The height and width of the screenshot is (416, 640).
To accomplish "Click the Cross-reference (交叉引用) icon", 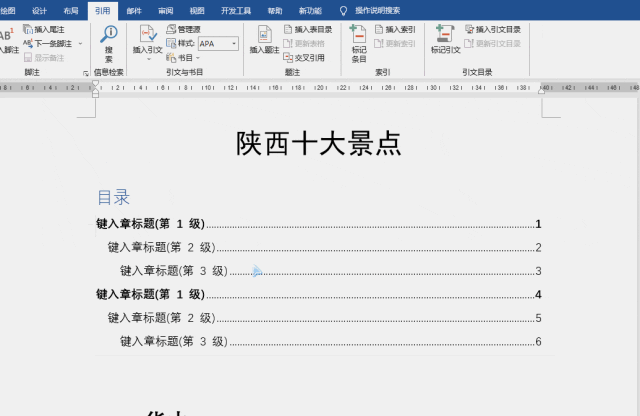I will point(308,58).
